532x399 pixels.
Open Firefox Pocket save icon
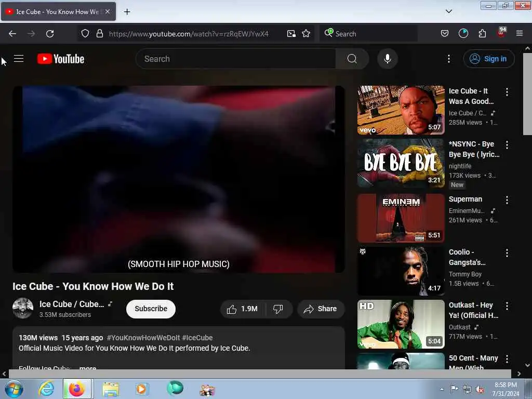point(445,34)
